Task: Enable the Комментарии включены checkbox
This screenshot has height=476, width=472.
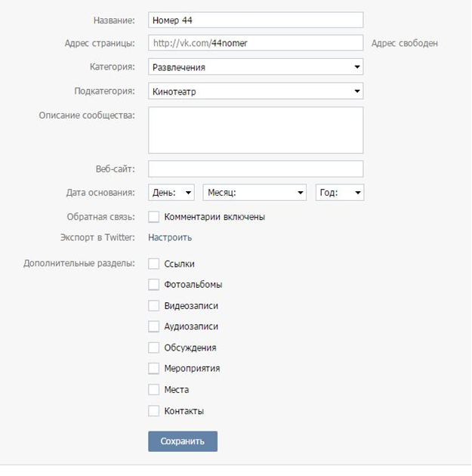Action: pyautogui.click(x=154, y=217)
